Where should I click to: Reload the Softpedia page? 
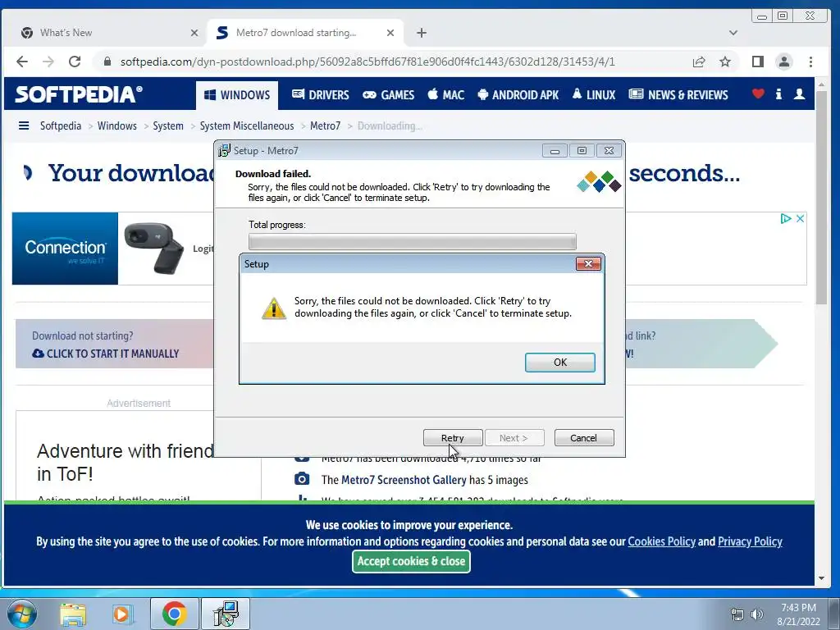[75, 62]
